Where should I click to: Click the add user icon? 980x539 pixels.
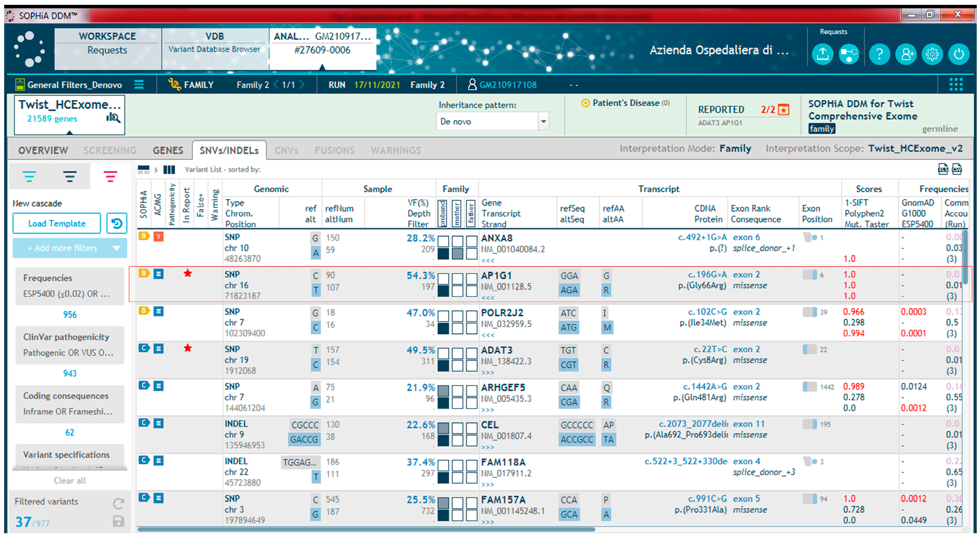(x=906, y=54)
